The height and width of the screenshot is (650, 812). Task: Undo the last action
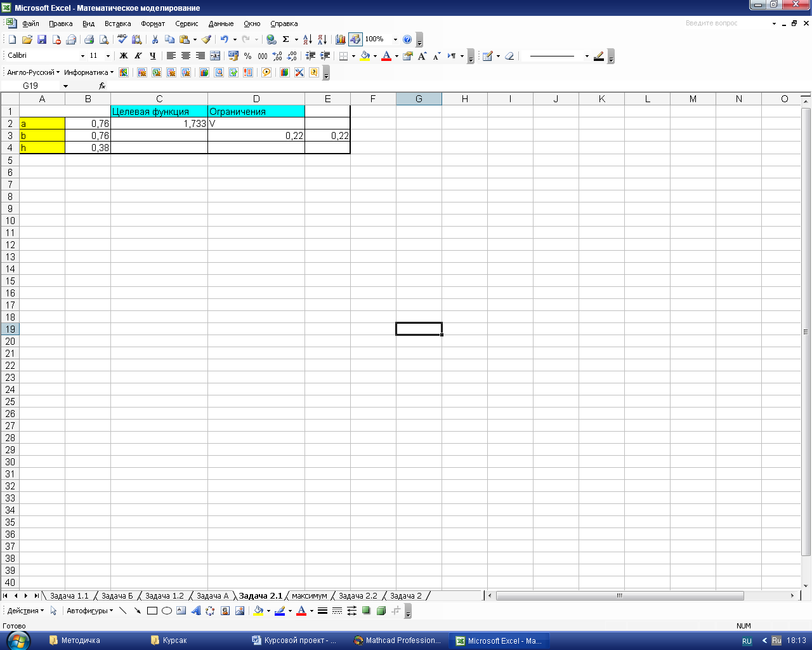[x=224, y=39]
